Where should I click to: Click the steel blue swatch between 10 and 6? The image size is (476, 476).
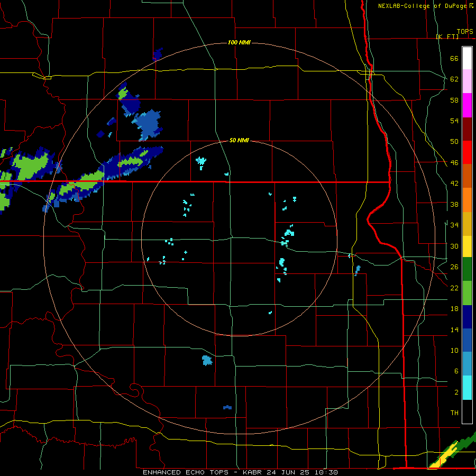point(467,364)
